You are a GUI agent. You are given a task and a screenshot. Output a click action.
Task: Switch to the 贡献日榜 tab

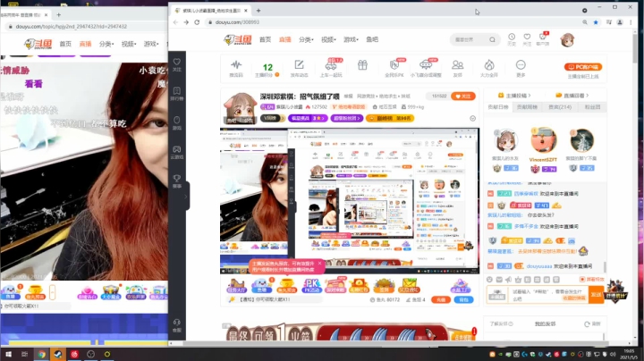(x=498, y=107)
